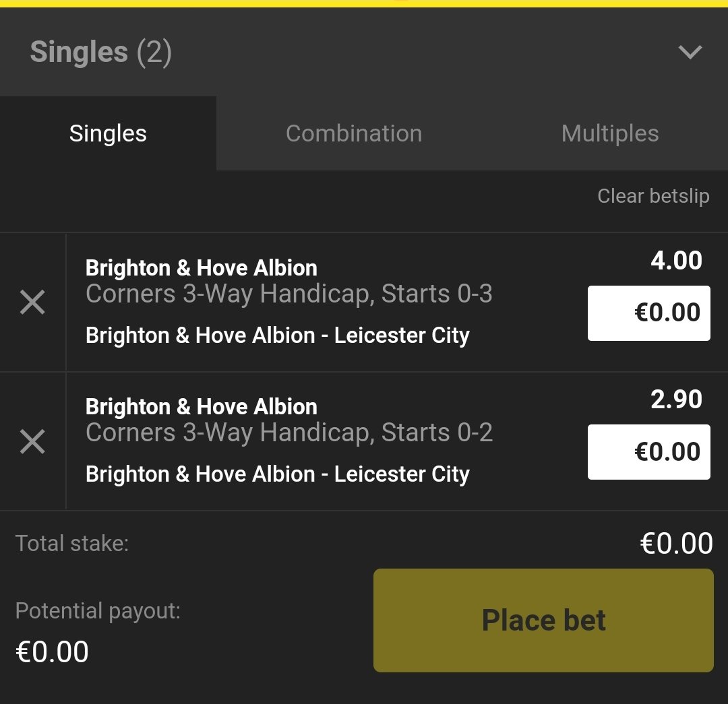Focus the stake field under 2.90 odds
728x704 pixels.
click(x=648, y=452)
